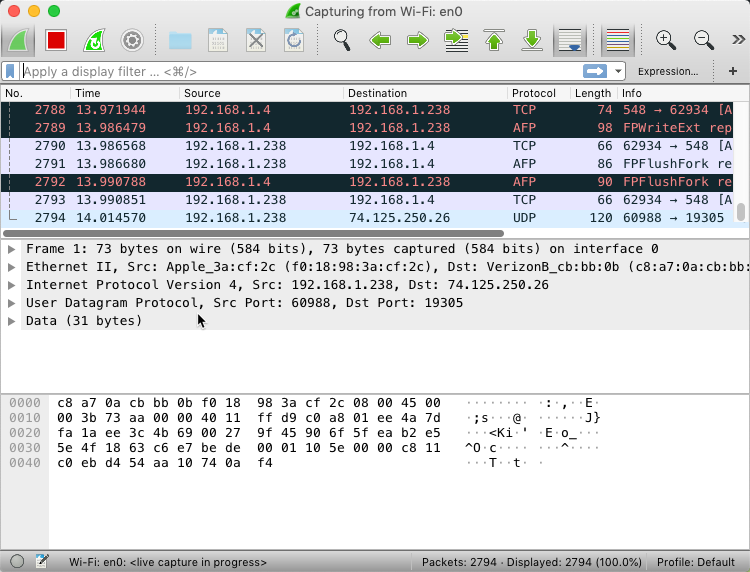The height and width of the screenshot is (572, 750).
Task: Open capture file properties notepad icon
Action: click(x=42, y=561)
